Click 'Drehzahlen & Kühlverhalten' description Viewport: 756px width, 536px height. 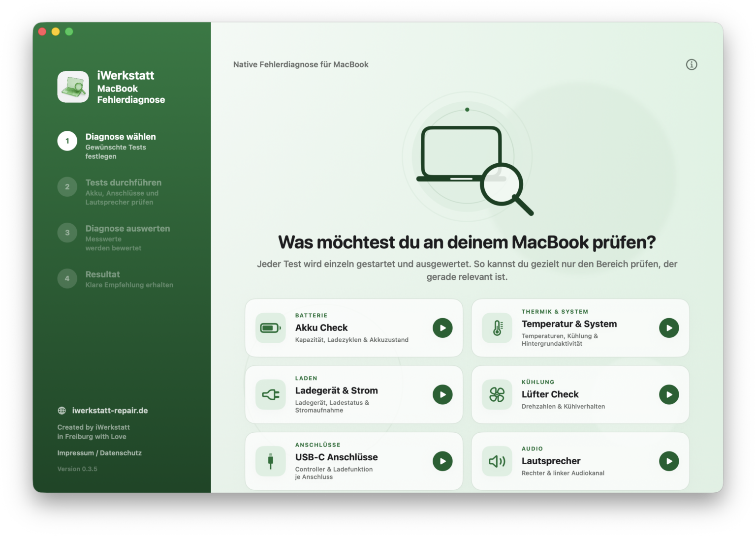tap(563, 406)
